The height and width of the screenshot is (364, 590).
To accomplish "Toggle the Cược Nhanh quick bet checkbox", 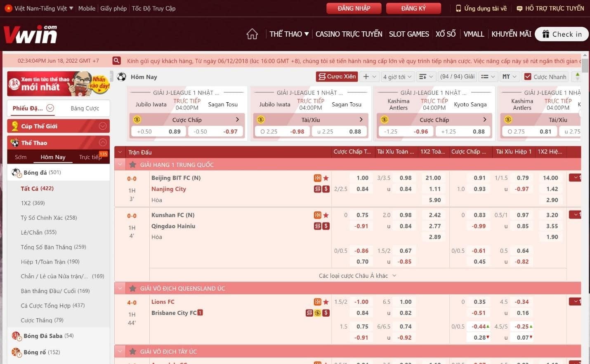I will coord(527,77).
